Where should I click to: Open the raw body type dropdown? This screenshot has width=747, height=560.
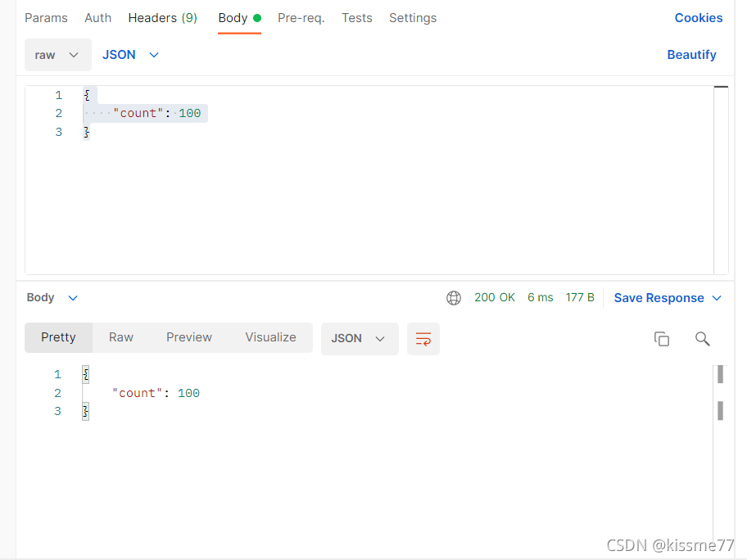tap(57, 55)
